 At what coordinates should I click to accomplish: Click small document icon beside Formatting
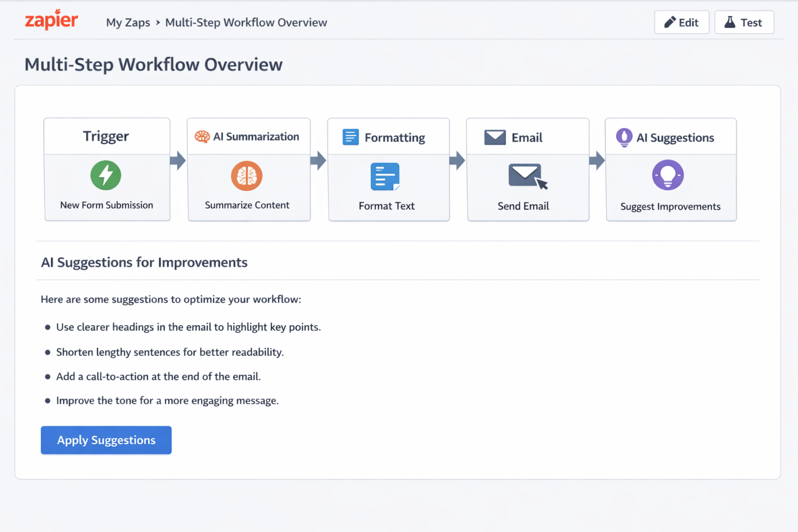point(351,137)
